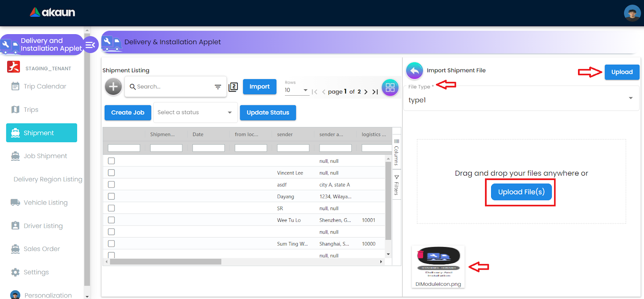The width and height of the screenshot is (644, 299).
Task: Tick checkbox for the Vincent Lee row
Action: point(111,173)
